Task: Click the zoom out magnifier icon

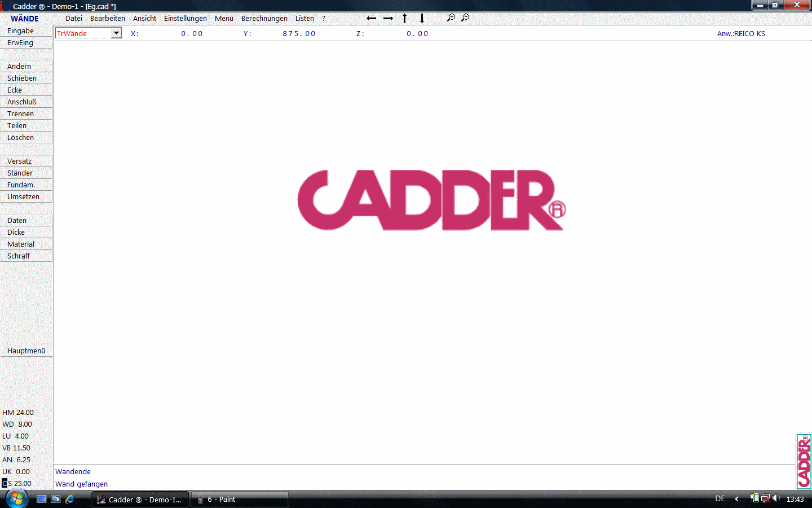Action: [x=465, y=18]
